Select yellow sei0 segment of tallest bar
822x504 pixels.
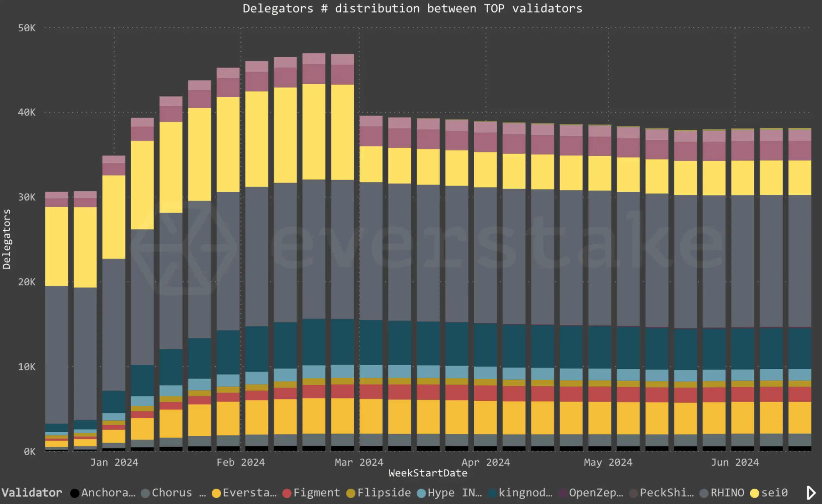click(x=314, y=132)
